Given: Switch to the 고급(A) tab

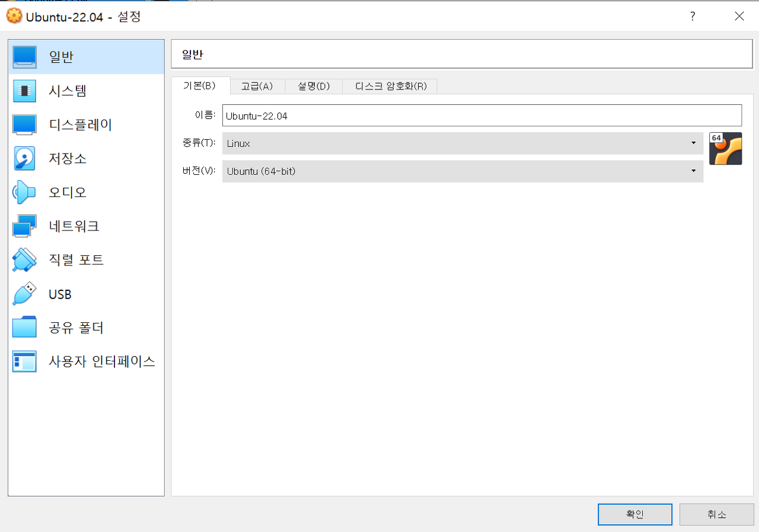Looking at the screenshot, I should pyautogui.click(x=257, y=86).
